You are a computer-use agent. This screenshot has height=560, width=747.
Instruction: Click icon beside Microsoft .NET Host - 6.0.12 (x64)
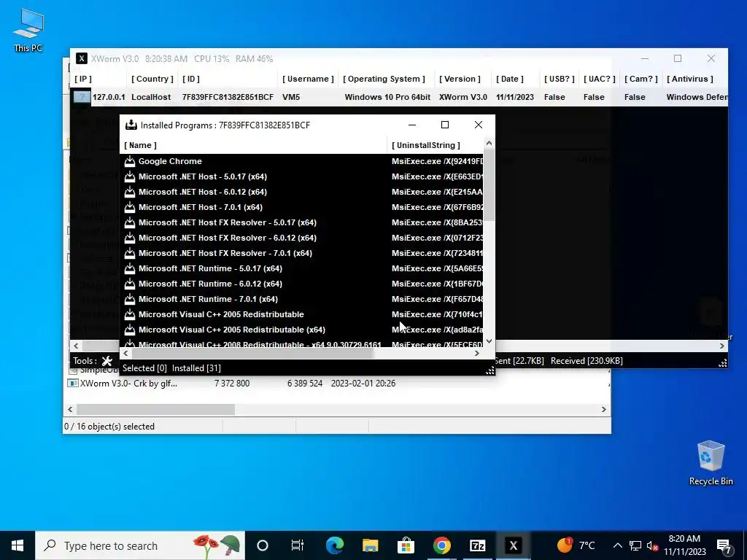tap(130, 192)
